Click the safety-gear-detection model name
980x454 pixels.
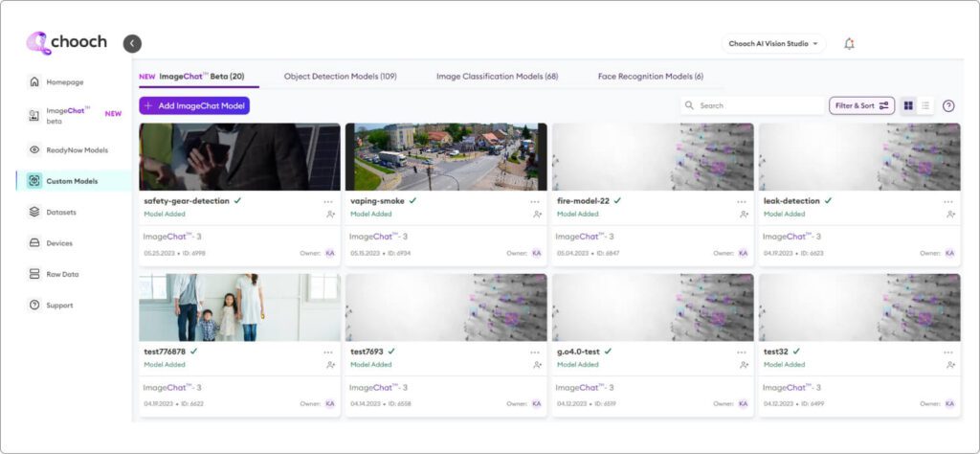[x=187, y=201]
